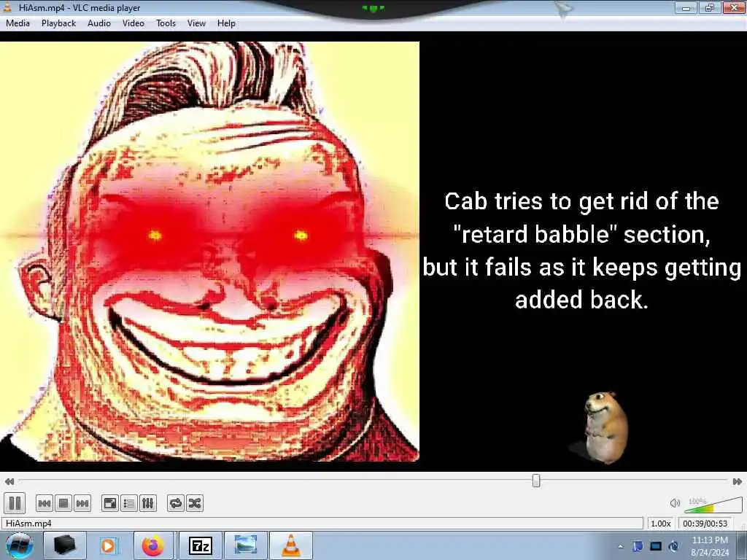Toggle loop repeat mode
Image resolution: width=747 pixels, height=560 pixels.
(x=176, y=503)
